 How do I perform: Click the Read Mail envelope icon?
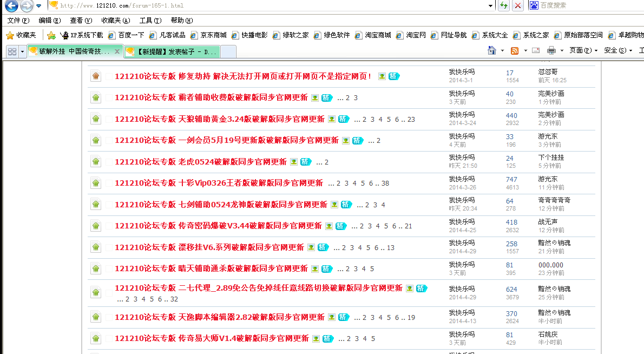pos(536,50)
